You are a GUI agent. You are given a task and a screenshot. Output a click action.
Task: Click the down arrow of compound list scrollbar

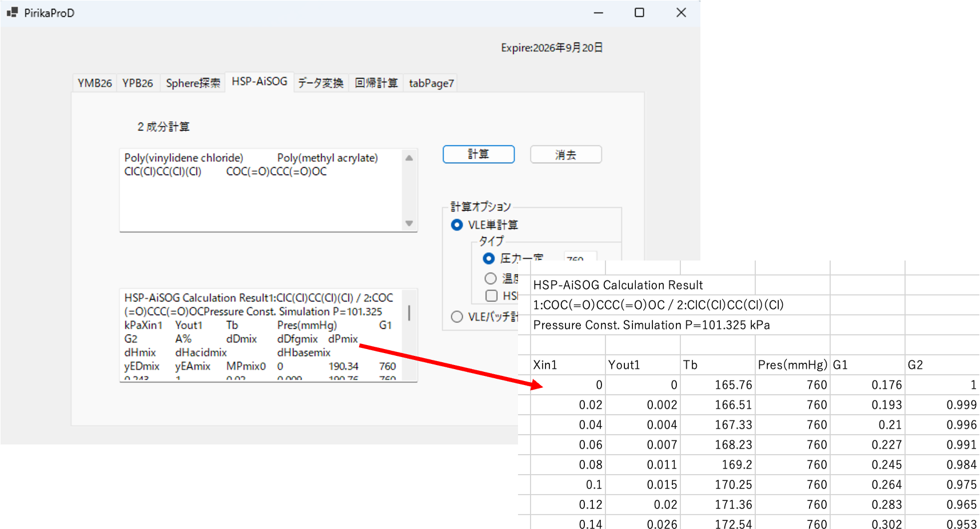409,223
